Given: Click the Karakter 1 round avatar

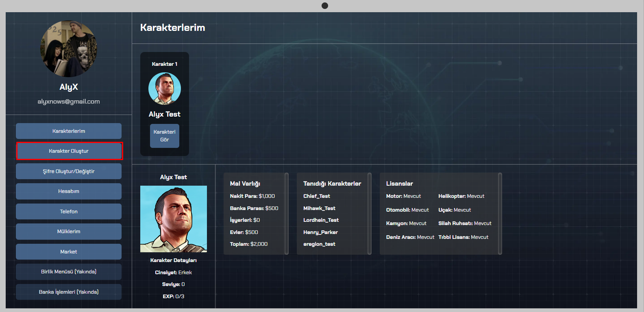Looking at the screenshot, I should pos(165,89).
